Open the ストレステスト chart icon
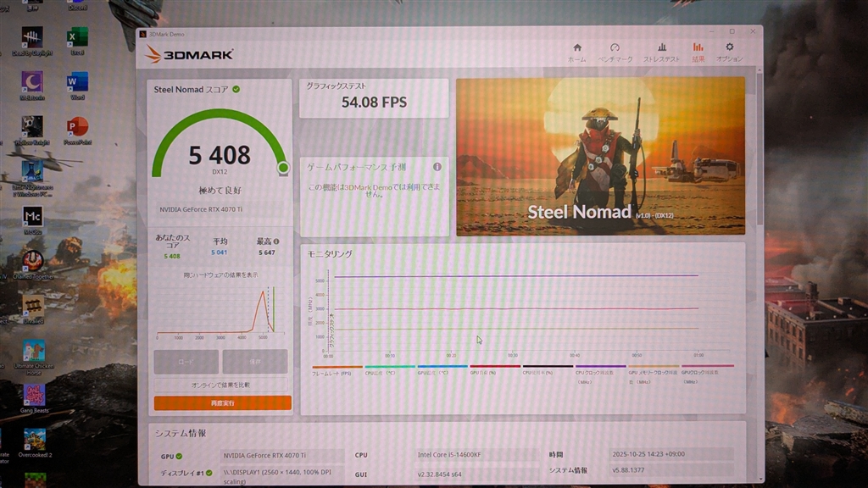Screen dimensions: 868x488 [x=661, y=47]
